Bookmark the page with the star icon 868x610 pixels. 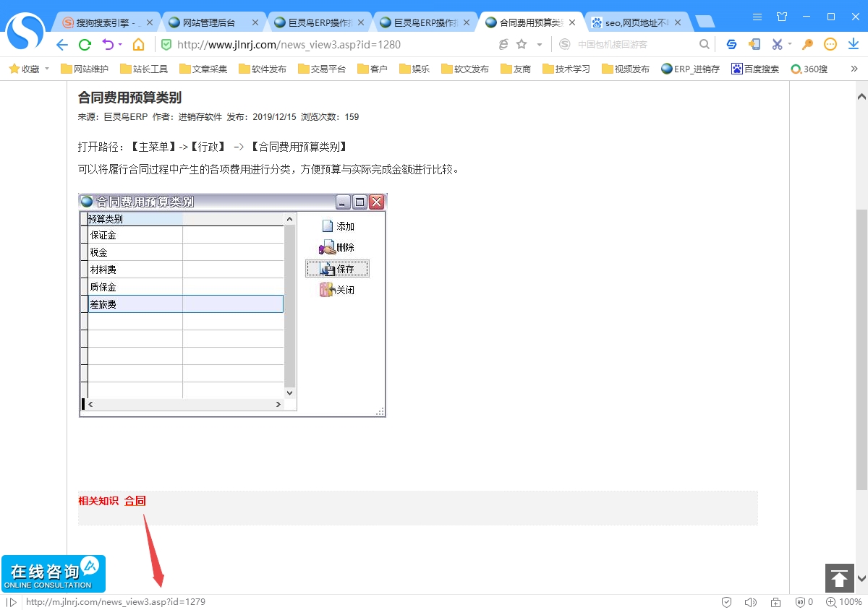pos(522,45)
